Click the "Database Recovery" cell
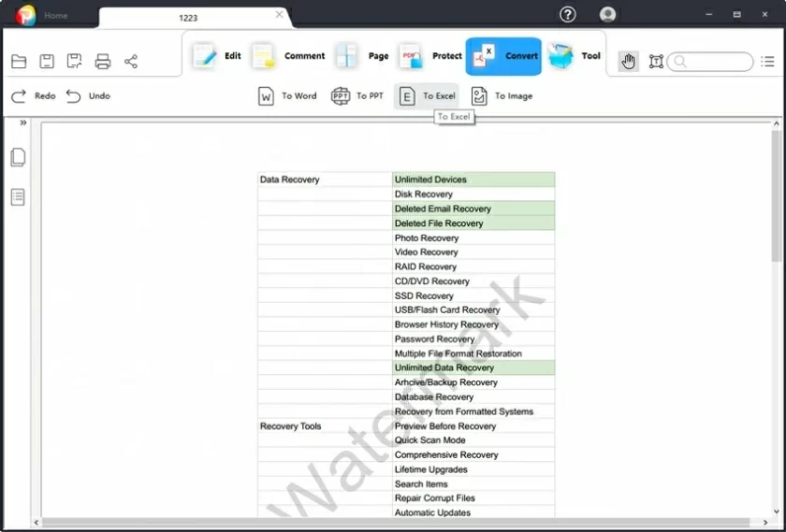The height and width of the screenshot is (532, 786). click(x=473, y=396)
